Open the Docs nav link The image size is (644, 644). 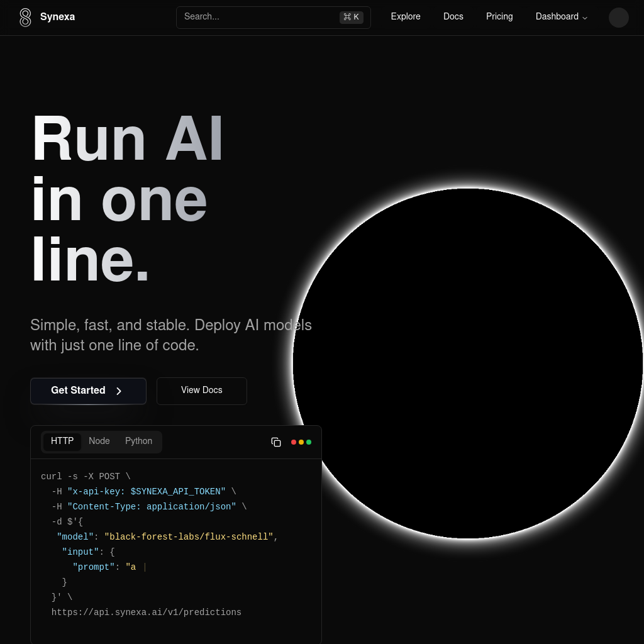(453, 17)
